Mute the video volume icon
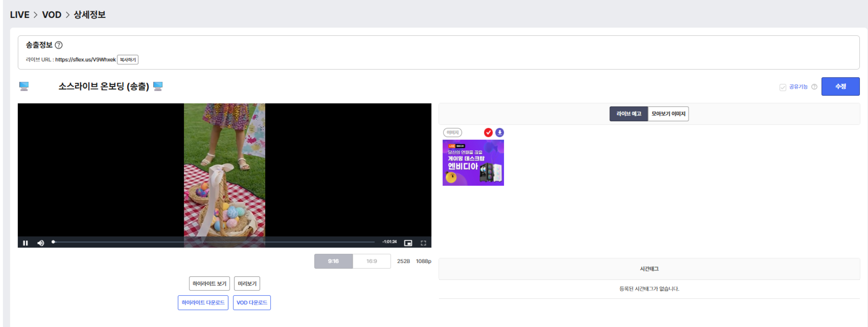Image resolution: width=868 pixels, height=327 pixels. point(41,243)
